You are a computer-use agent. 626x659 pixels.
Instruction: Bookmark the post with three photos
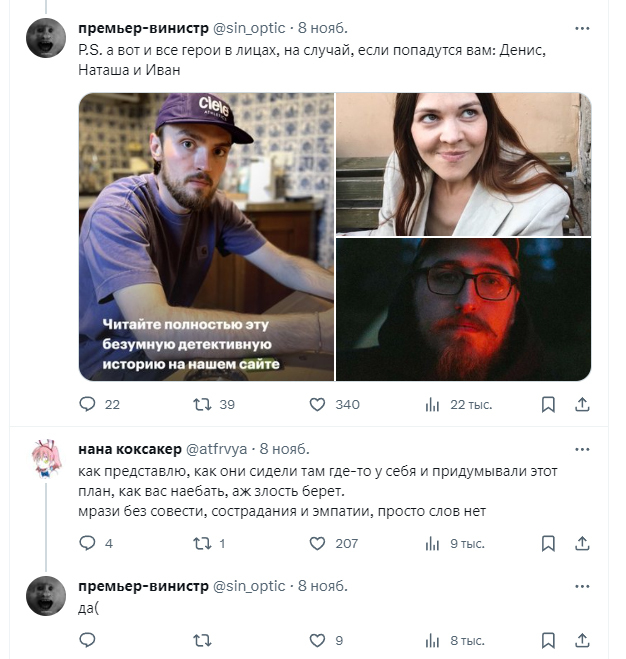click(548, 405)
